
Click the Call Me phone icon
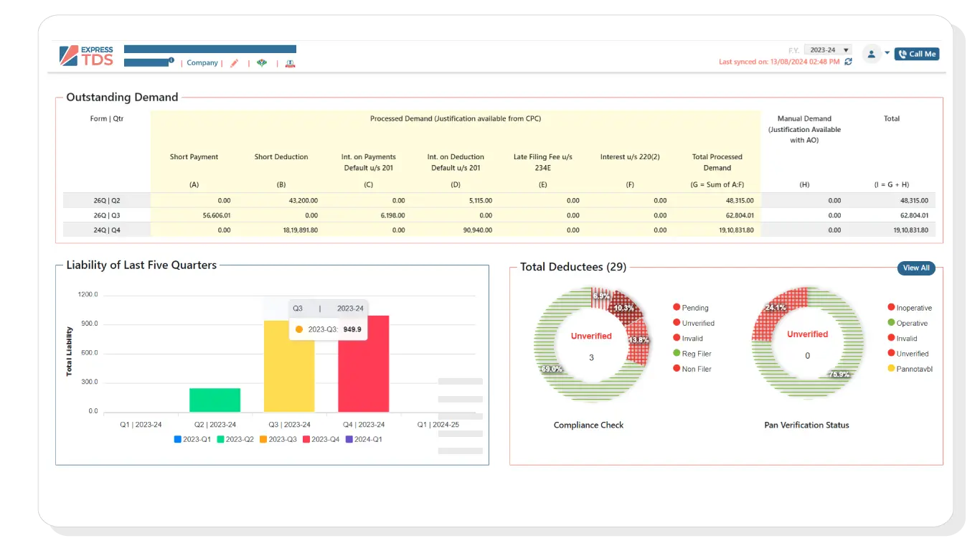coord(902,54)
